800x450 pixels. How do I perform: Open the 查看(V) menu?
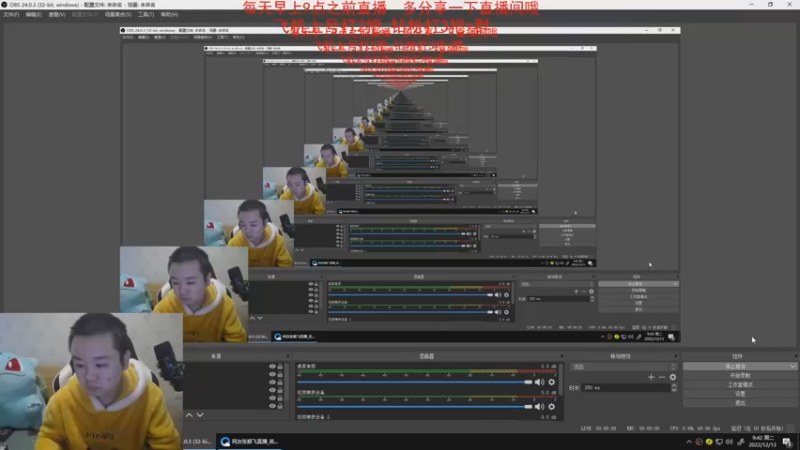click(57, 15)
